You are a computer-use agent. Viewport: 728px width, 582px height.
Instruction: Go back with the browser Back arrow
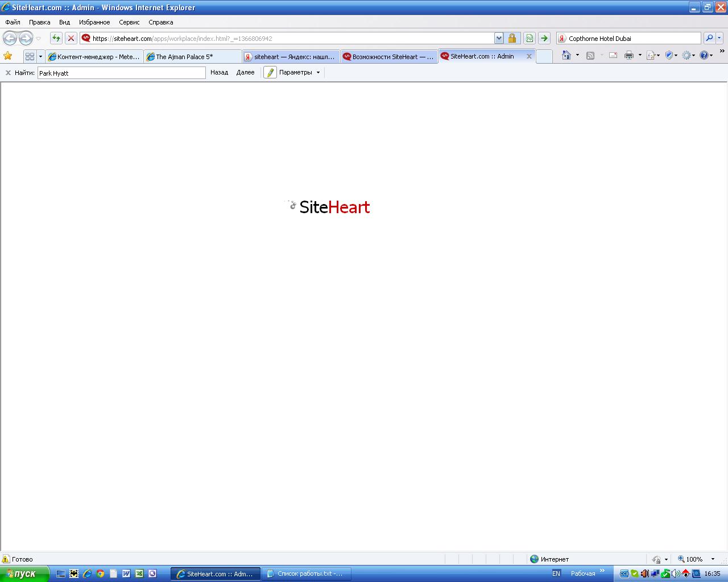[x=10, y=38]
